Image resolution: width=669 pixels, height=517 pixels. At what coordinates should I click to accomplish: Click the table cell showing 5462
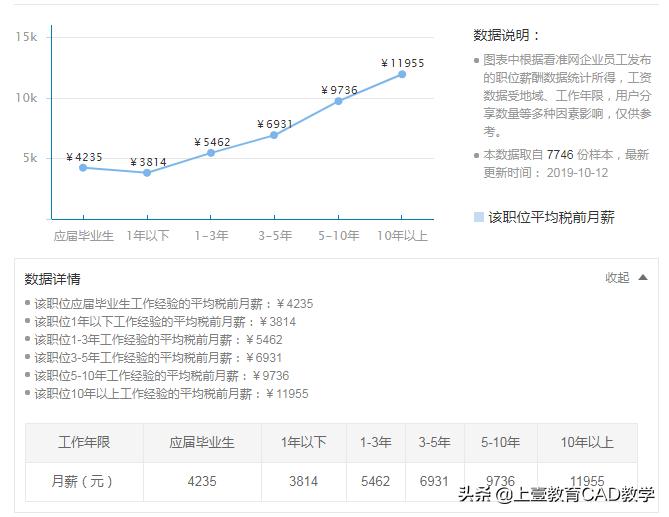pyautogui.click(x=376, y=482)
